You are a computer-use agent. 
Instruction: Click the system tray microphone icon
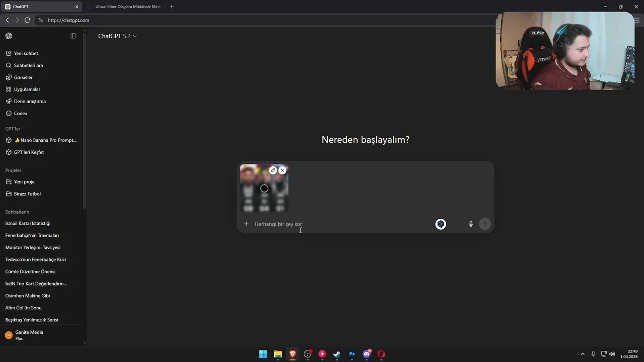(594, 354)
